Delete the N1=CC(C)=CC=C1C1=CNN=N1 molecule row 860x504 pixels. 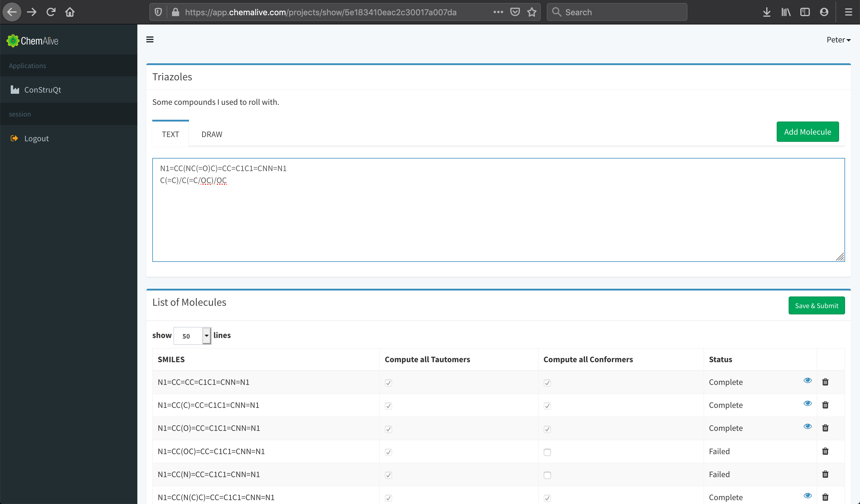(x=825, y=405)
